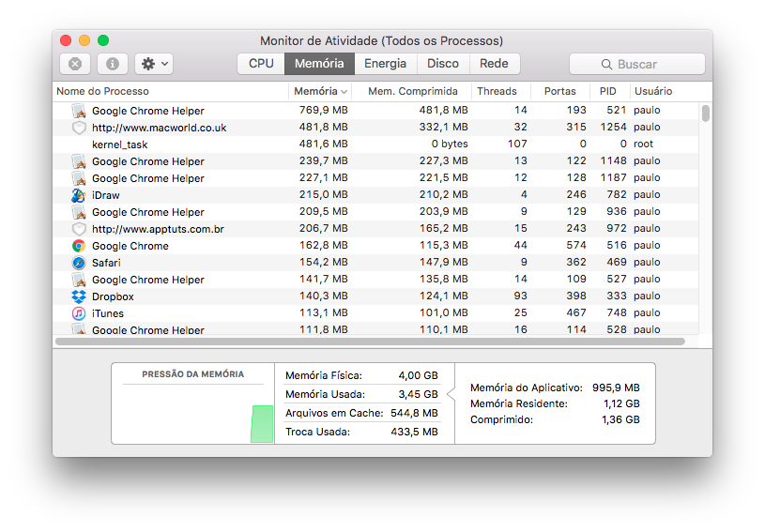Click shield icon of macworld.co.uk process
The width and height of the screenshot is (765, 532).
[79, 128]
